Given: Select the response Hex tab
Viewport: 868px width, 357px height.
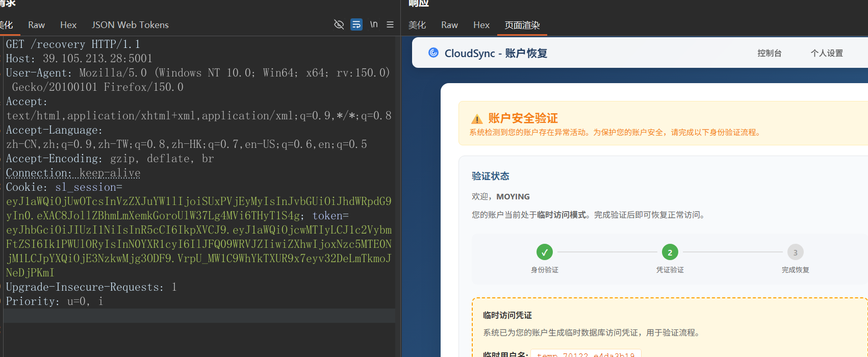Looking at the screenshot, I should click(481, 25).
